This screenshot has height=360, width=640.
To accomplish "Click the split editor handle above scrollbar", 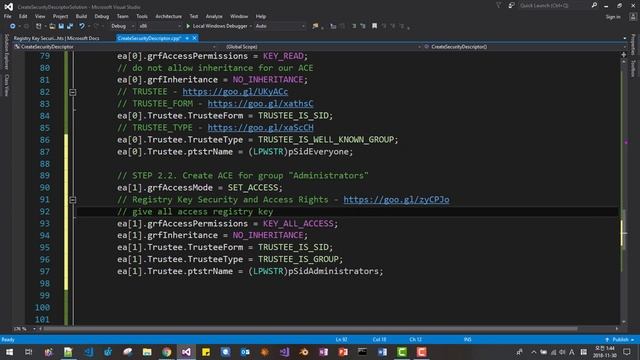I will 623,55.
